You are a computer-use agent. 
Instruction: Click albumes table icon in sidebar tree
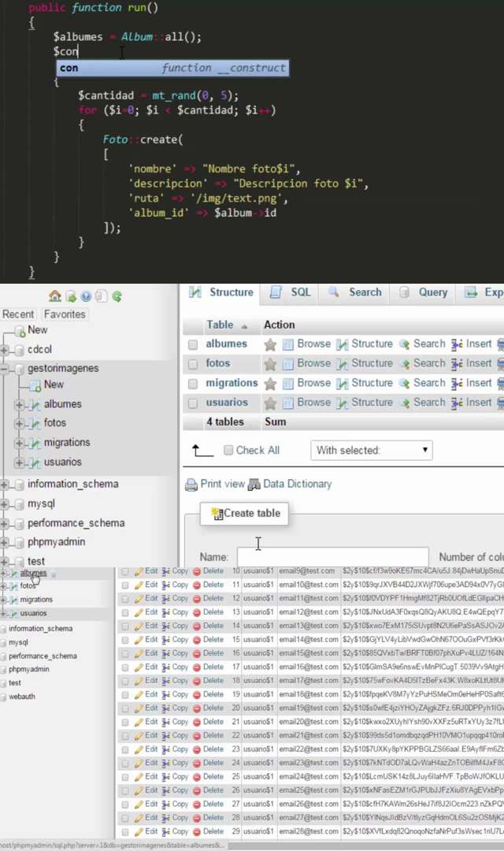(35, 405)
